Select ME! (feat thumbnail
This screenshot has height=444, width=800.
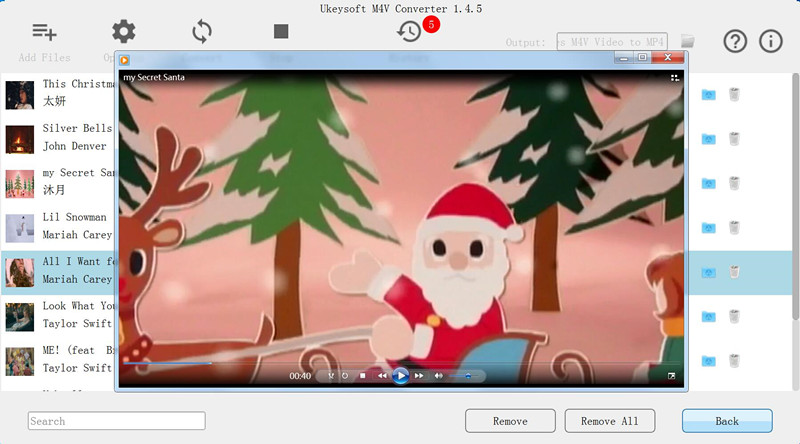pyautogui.click(x=20, y=361)
